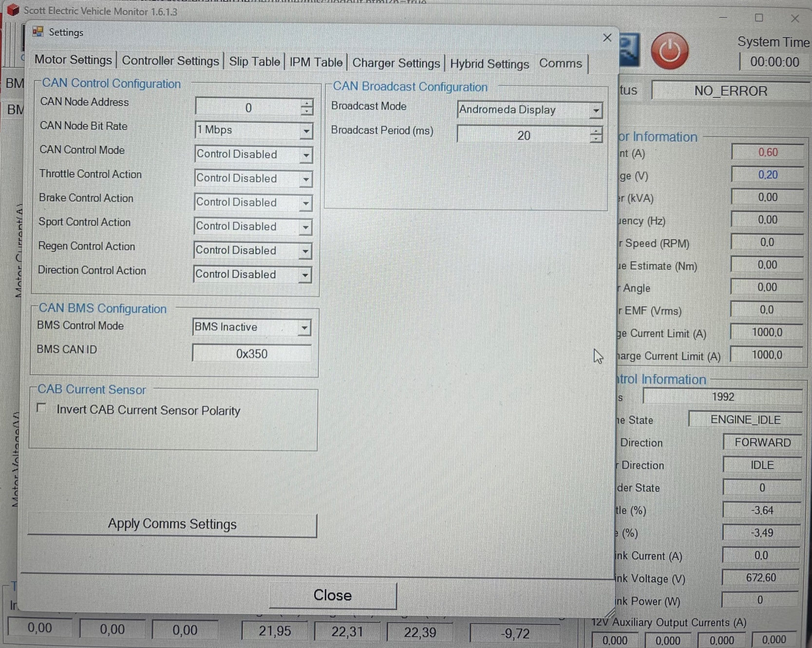Click the Close button
Viewport: 812px width, 648px height.
tap(333, 595)
